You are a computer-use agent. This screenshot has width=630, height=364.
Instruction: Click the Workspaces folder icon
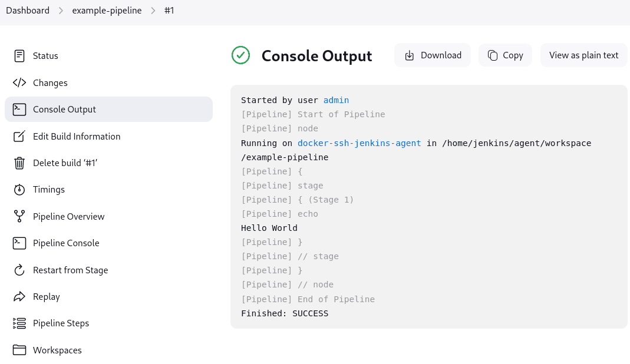tap(19, 350)
